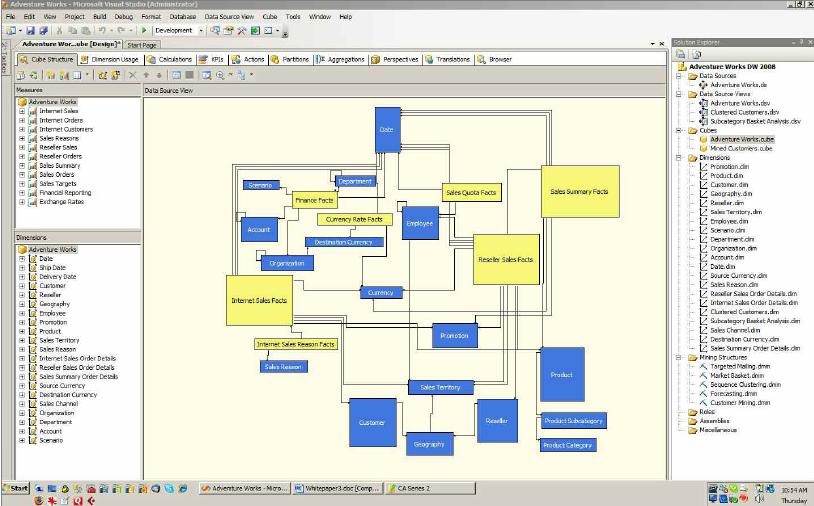814x506 pixels.
Task: Click the New Linked Object icon
Action: 116,75
